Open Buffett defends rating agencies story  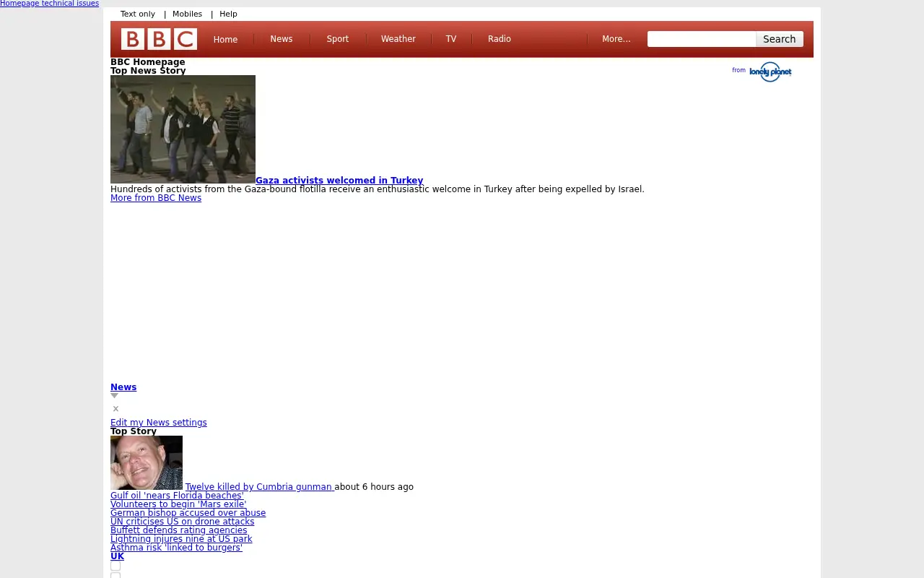[x=179, y=530]
